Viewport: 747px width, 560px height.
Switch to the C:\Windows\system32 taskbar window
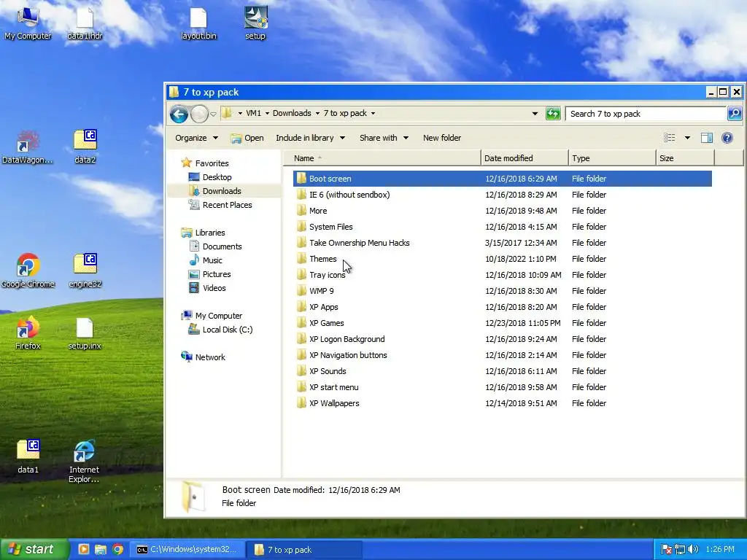coord(188,549)
